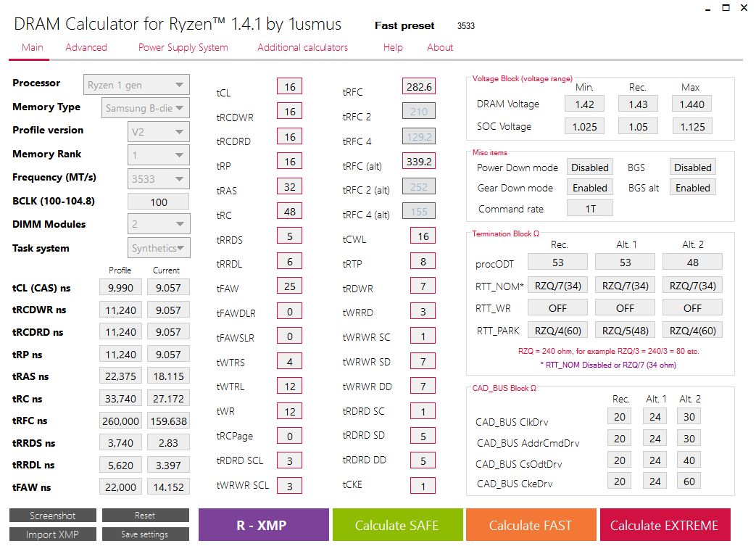
Task: Click the Power Down mode Disabled value
Action: point(590,168)
